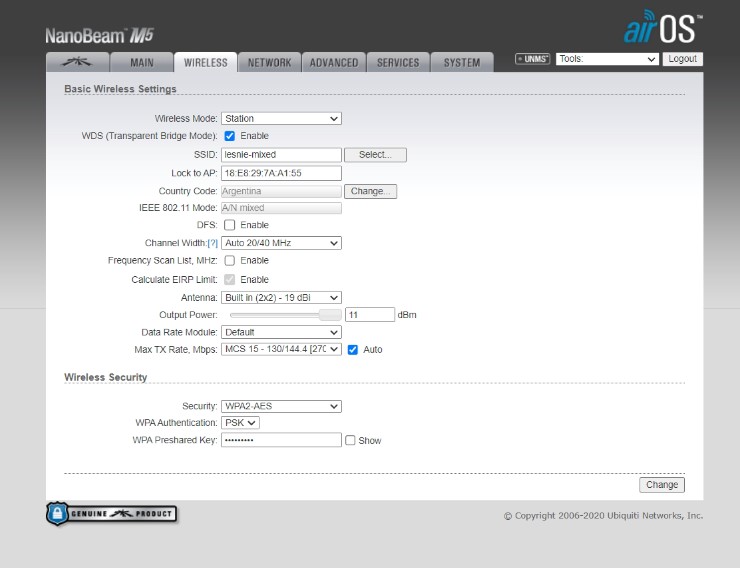The width and height of the screenshot is (740, 568).
Task: Click the UNMS badge icon
Action: pyautogui.click(x=532, y=59)
